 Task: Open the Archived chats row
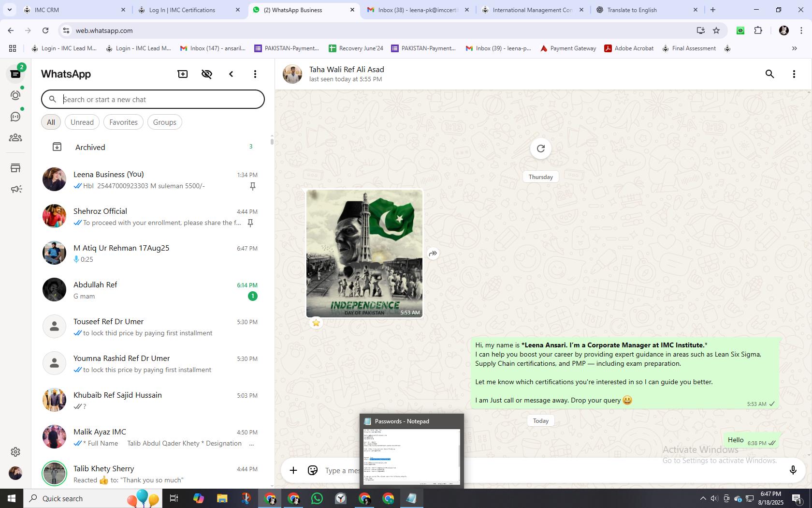tap(153, 147)
